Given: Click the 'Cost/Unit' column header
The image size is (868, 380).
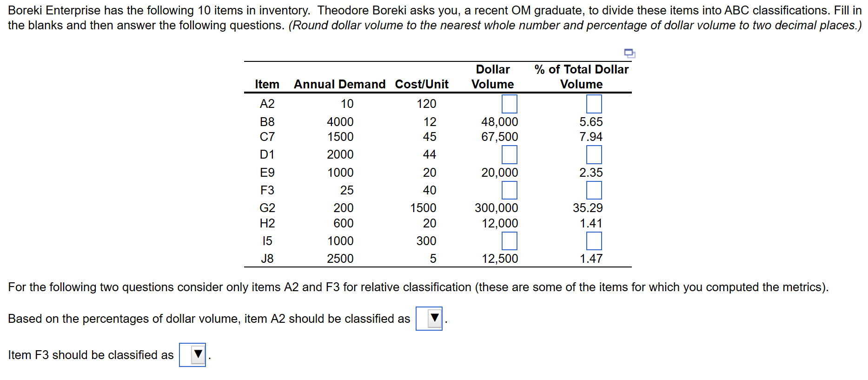Looking at the screenshot, I should pos(422,84).
